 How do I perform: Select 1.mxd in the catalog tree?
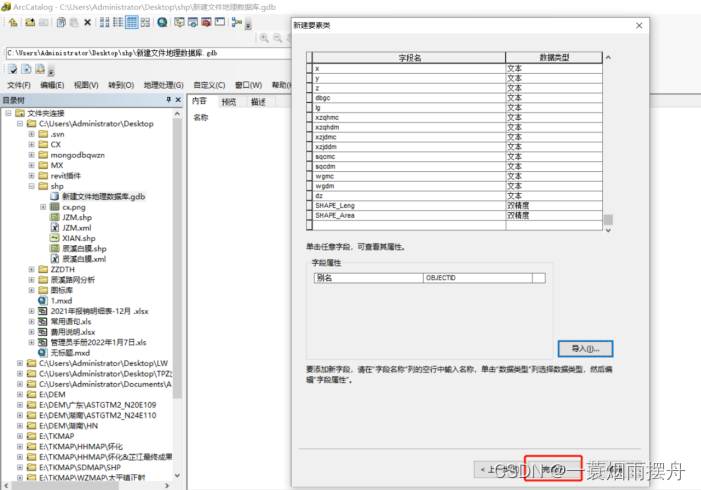pos(61,300)
